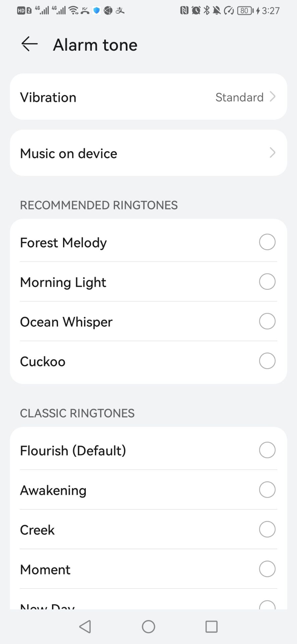Open Vibration settings chevron
The width and height of the screenshot is (297, 644).
point(273,97)
